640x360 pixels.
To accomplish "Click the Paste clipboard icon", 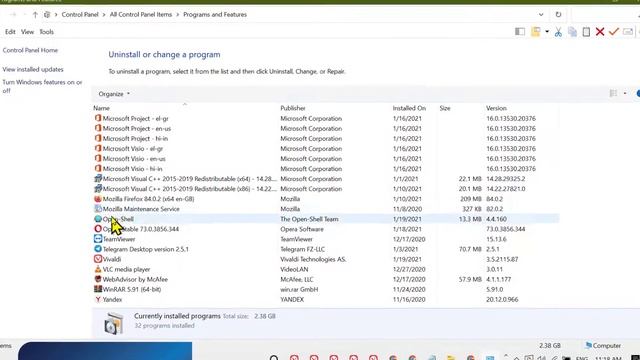I will (x=586, y=32).
